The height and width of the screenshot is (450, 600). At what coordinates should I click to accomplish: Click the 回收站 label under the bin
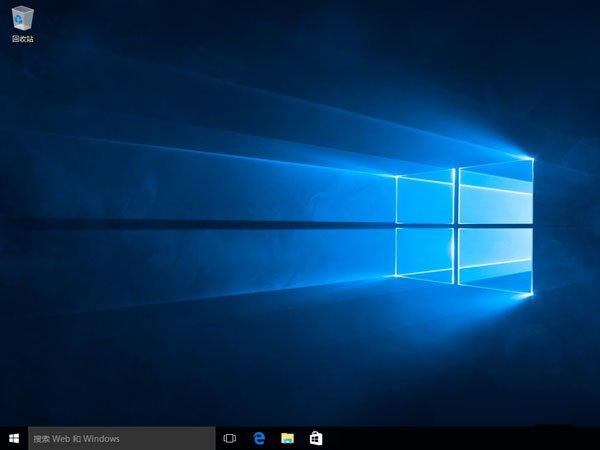click(x=22, y=39)
